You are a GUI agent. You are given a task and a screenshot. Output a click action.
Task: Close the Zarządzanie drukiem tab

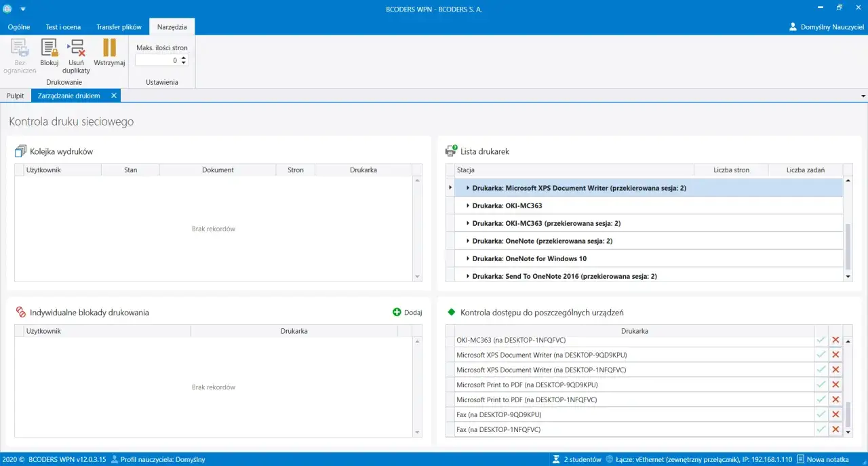point(114,96)
